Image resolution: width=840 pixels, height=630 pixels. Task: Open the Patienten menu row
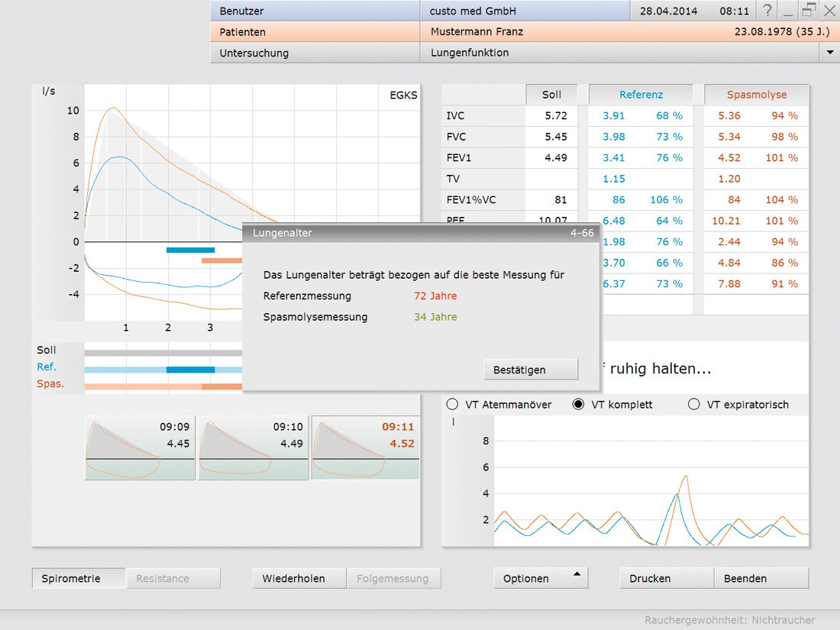pyautogui.click(x=315, y=32)
